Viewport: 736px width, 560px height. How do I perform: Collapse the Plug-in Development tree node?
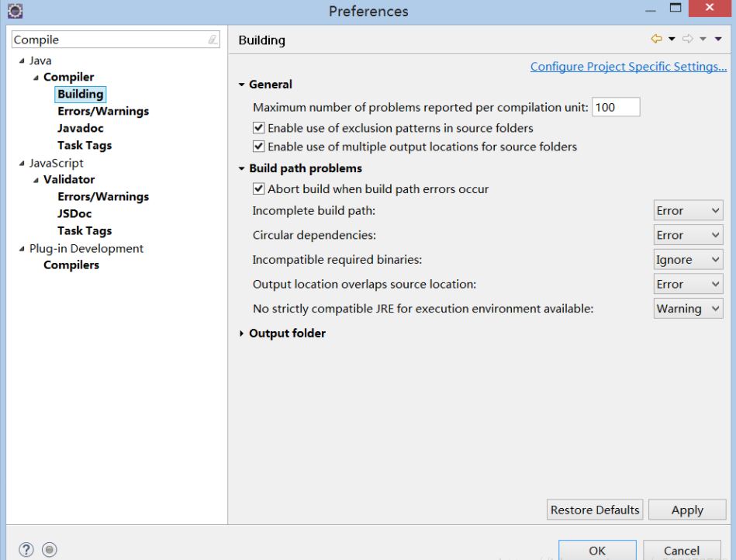coord(22,249)
